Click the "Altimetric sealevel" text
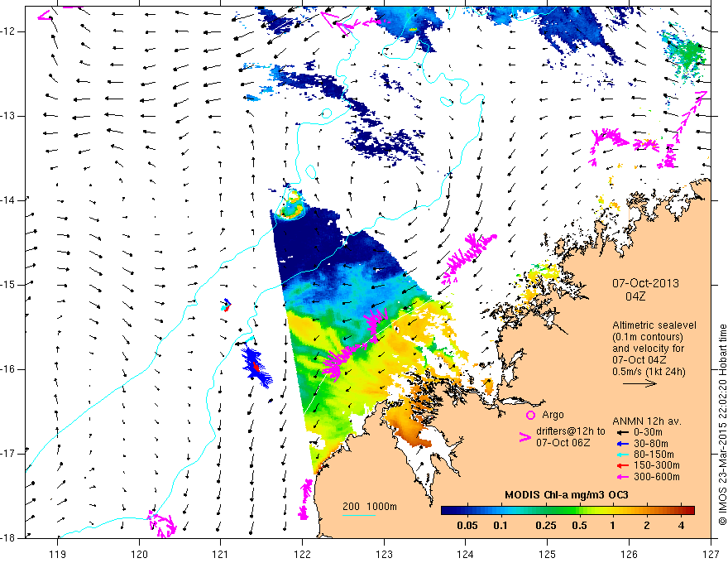Screen dimensions: 728x563 [x=654, y=325]
